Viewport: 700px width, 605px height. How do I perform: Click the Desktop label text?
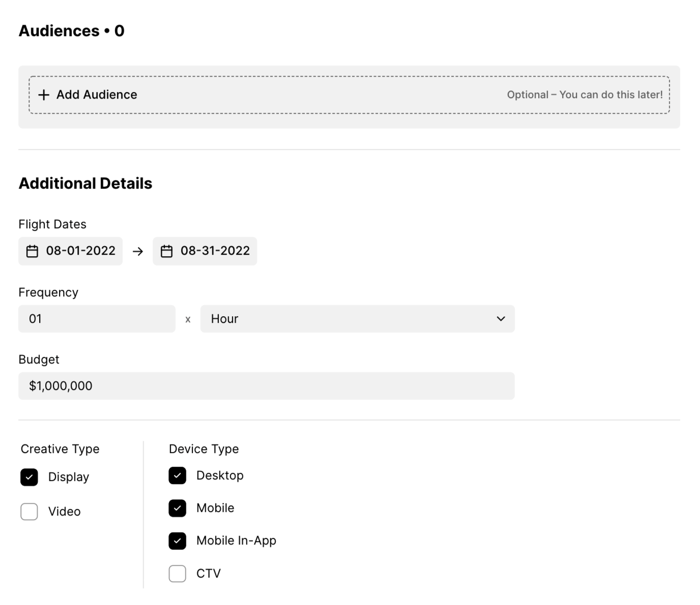point(220,475)
